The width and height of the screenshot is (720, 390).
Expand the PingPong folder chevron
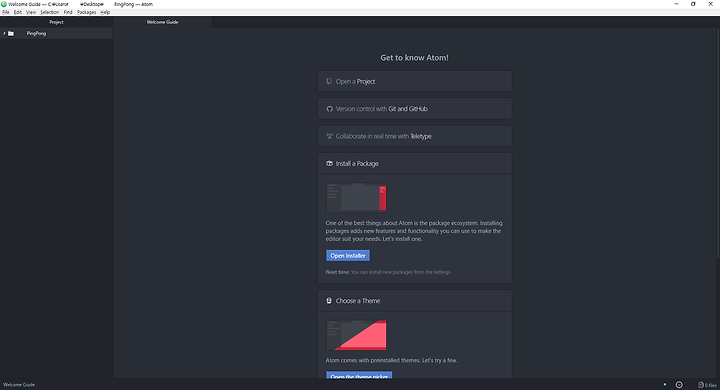[x=4, y=34]
